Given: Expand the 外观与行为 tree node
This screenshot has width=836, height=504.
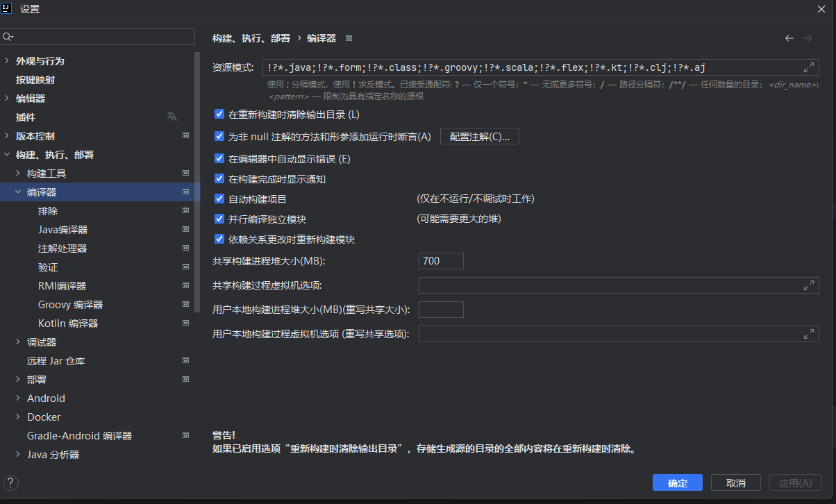Looking at the screenshot, I should point(7,61).
